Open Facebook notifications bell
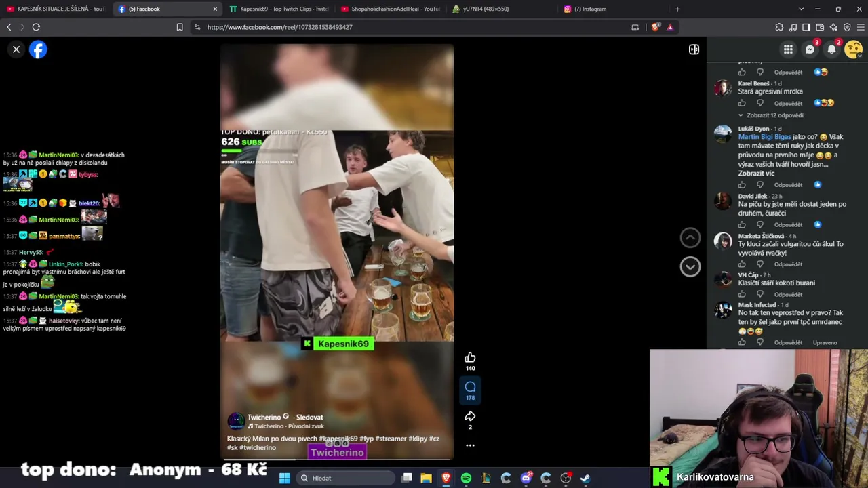The image size is (868, 488). click(x=831, y=49)
